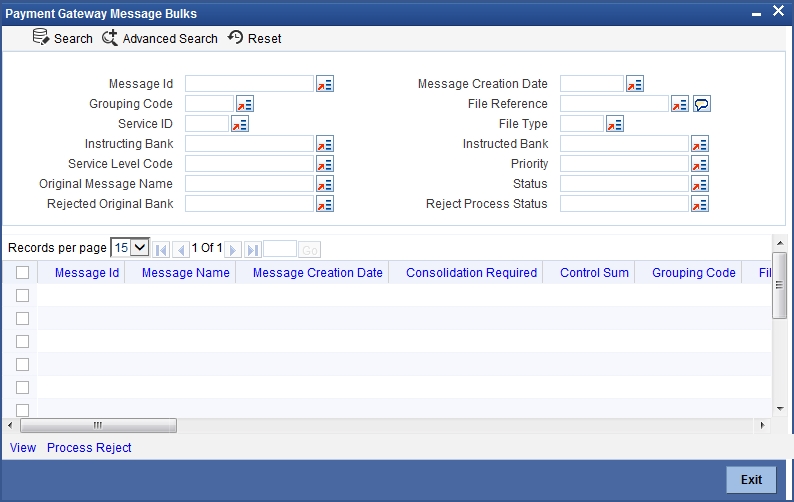Click the Reset clock-arrow icon
This screenshot has height=502, width=794.
[x=235, y=37]
